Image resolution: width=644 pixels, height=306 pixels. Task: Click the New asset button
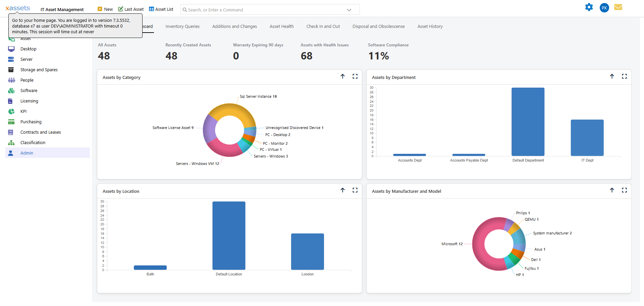pyautogui.click(x=105, y=9)
